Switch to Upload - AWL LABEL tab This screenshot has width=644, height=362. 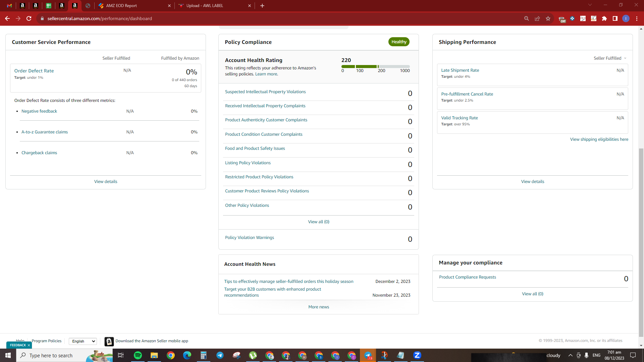coord(215,6)
